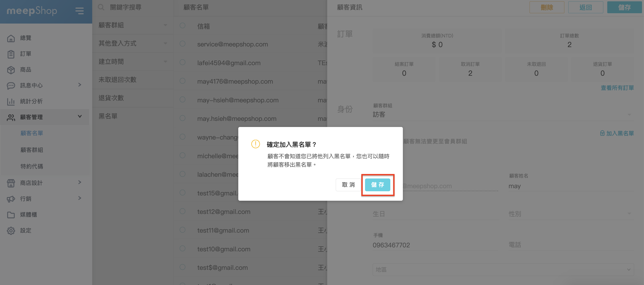Open the 統計分析 bar chart icon
The height and width of the screenshot is (285, 644).
click(11, 101)
